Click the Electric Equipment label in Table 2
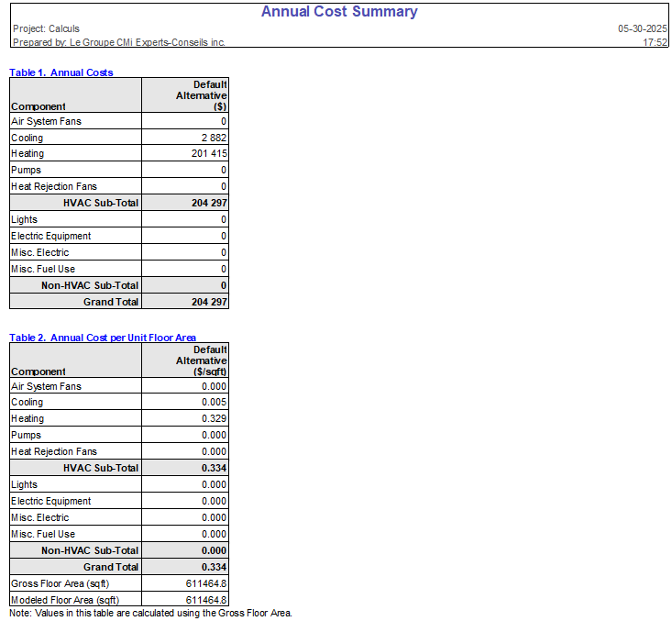The width and height of the screenshot is (672, 621). 50,502
